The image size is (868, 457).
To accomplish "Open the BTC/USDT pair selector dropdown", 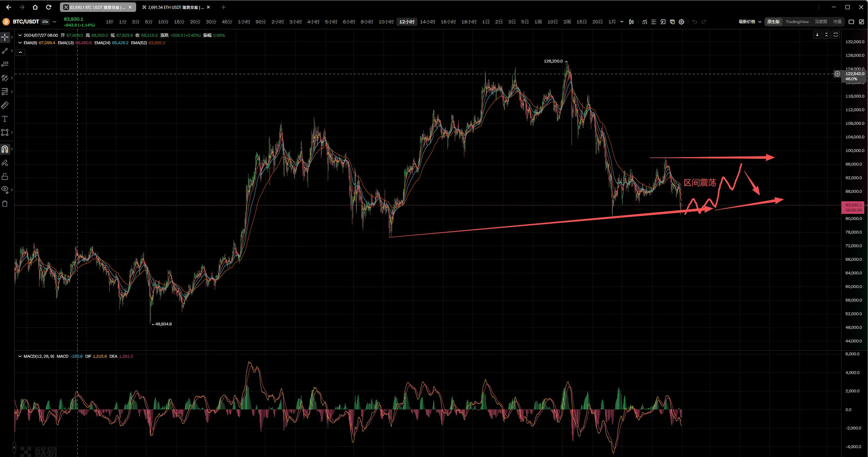I will pyautogui.click(x=54, y=22).
